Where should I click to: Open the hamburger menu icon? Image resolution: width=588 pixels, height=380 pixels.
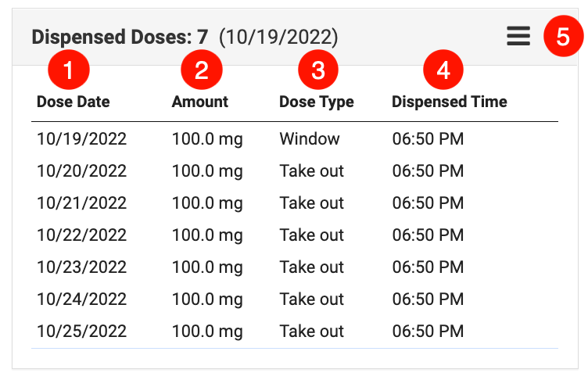518,36
